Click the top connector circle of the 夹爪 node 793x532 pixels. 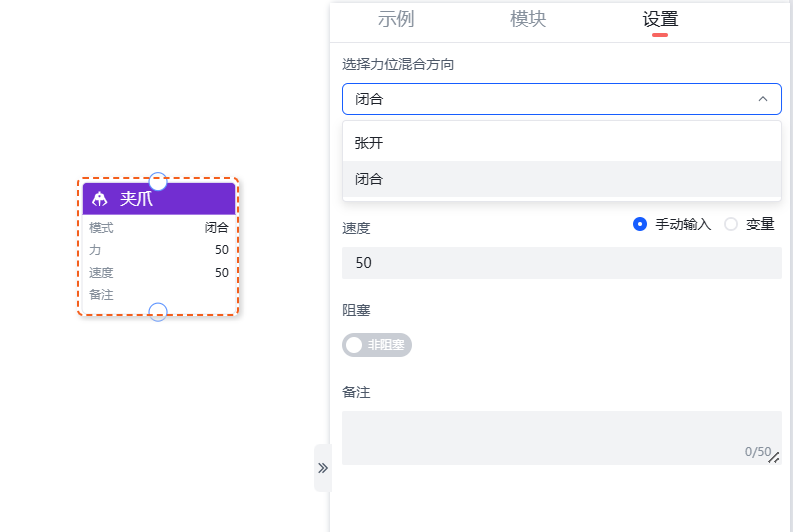[158, 181]
